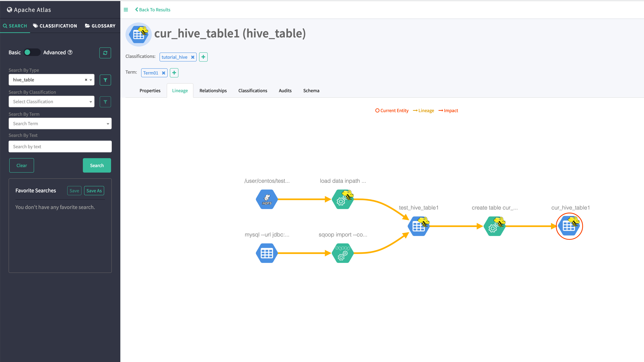Click the filter icon beside hive_table type
Screen dimensions: 644x362
105,80
